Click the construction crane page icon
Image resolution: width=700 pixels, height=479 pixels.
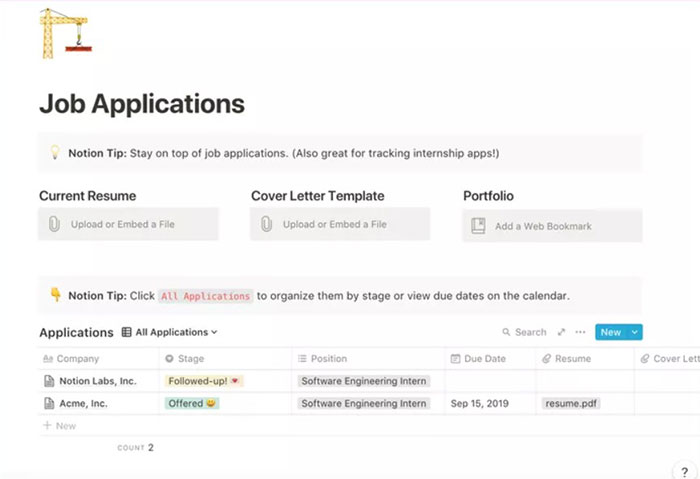60,34
